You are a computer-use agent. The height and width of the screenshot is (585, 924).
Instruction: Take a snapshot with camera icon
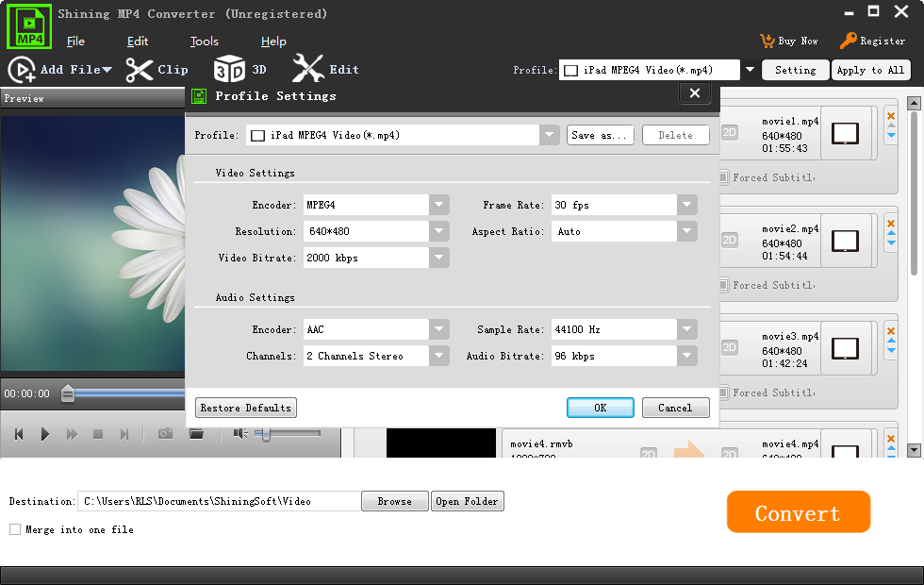coord(166,433)
